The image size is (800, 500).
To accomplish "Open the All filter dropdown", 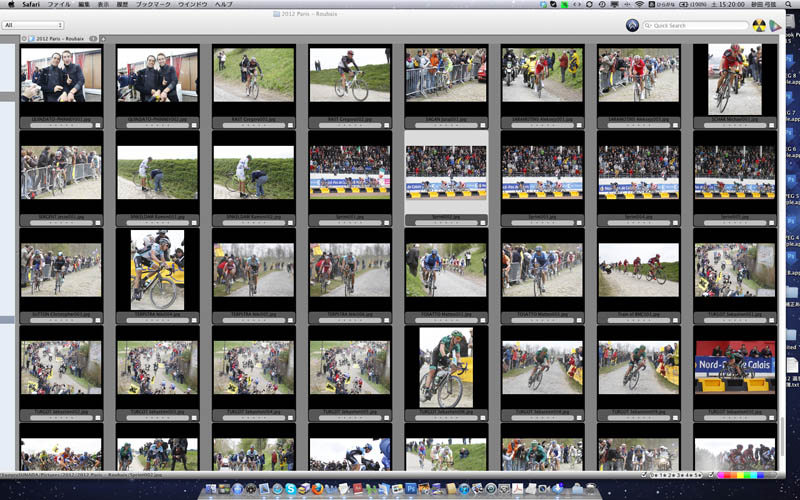I will [33, 25].
